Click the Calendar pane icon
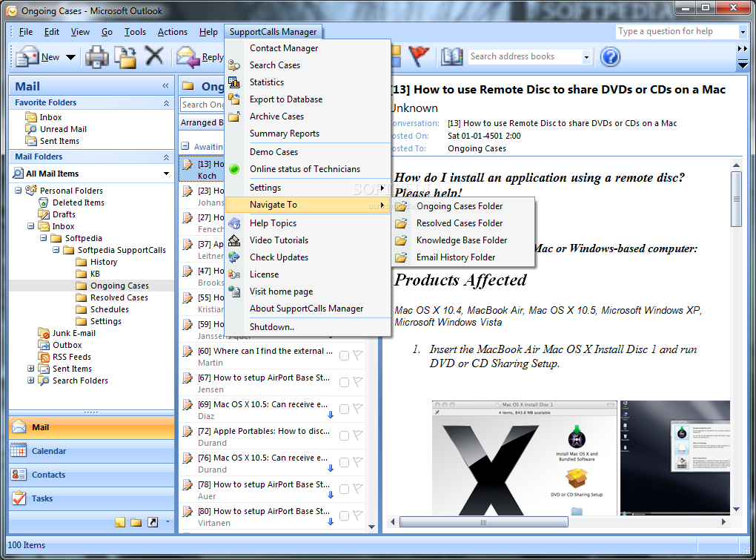Viewport: 756px width, 560px height. click(x=19, y=450)
